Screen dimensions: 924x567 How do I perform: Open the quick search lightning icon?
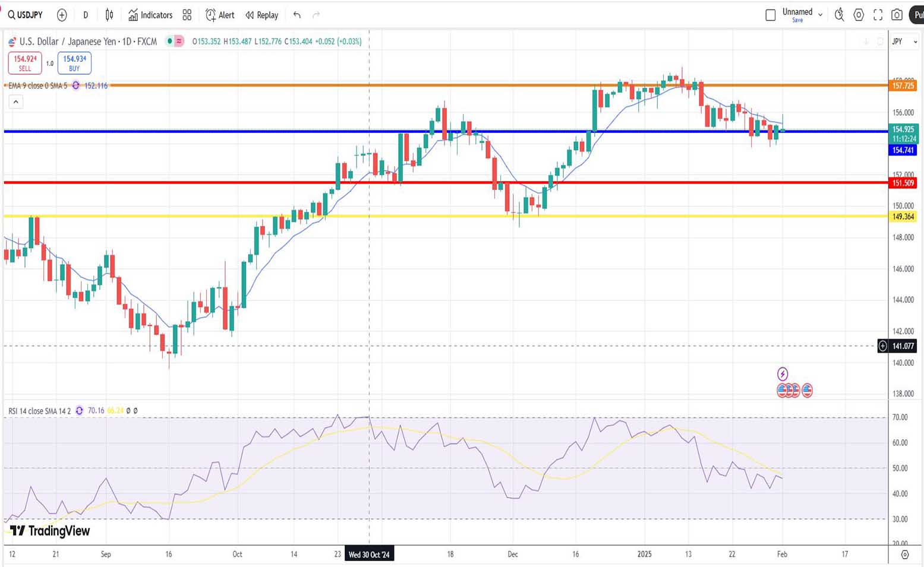[x=839, y=15]
